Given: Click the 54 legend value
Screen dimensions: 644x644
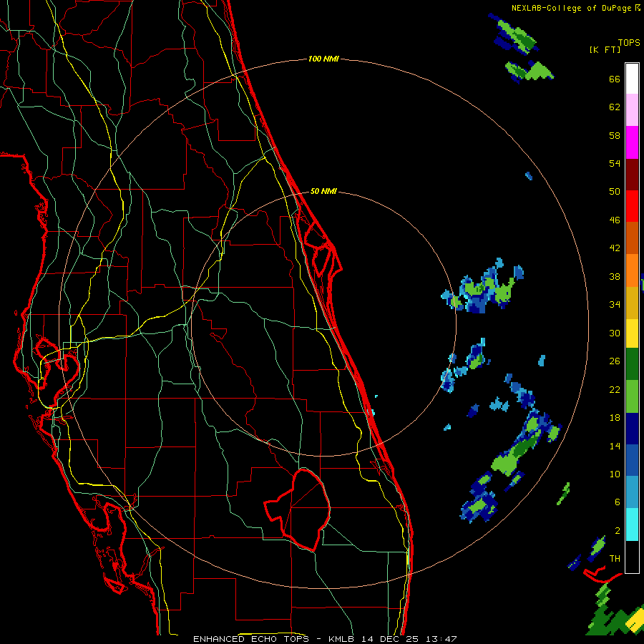Looking at the screenshot, I should (615, 163).
